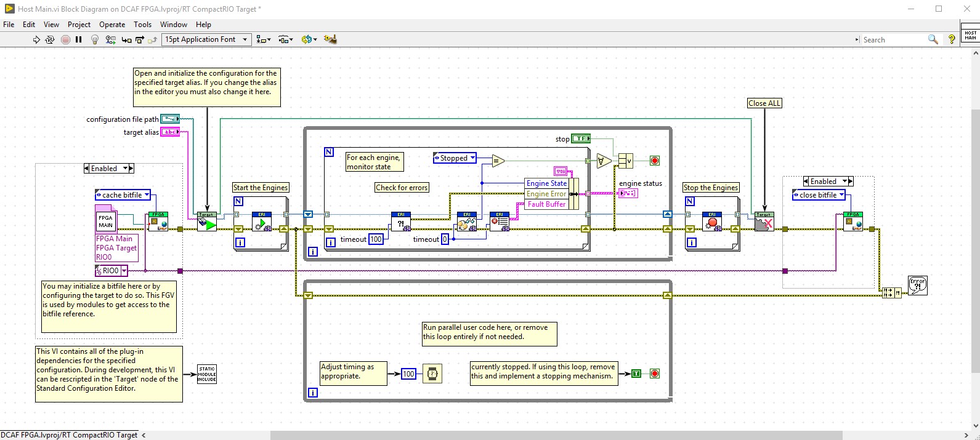Select the engine status indicator terminal
980x440 pixels.
point(628,193)
